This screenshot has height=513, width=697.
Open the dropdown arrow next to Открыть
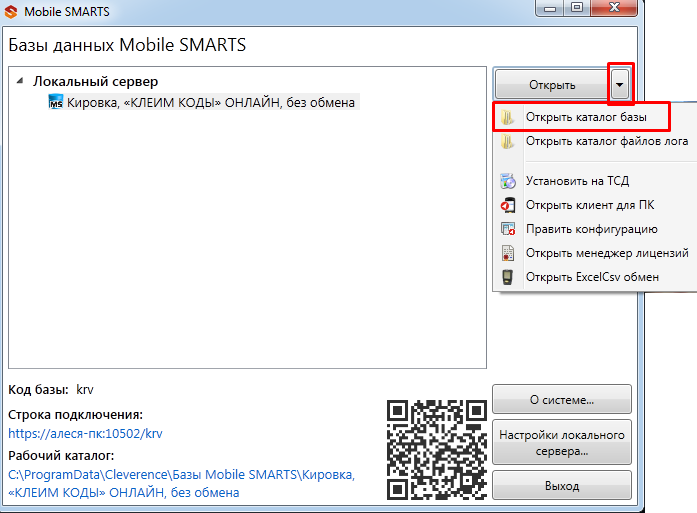(620, 84)
